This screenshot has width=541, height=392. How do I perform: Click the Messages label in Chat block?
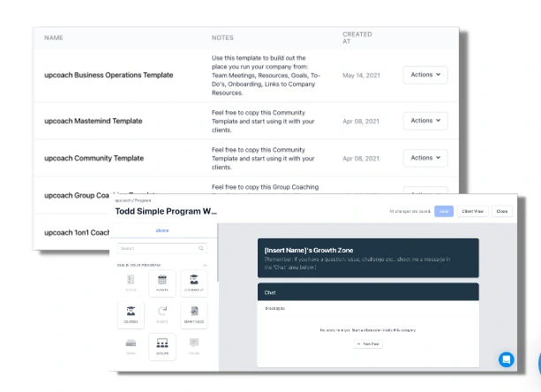tap(275, 308)
